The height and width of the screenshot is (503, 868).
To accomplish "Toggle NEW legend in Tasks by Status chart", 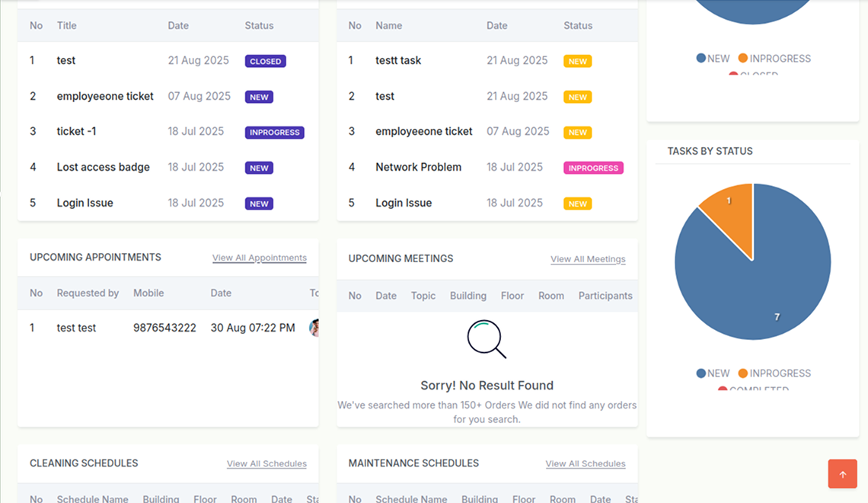I will [713, 373].
